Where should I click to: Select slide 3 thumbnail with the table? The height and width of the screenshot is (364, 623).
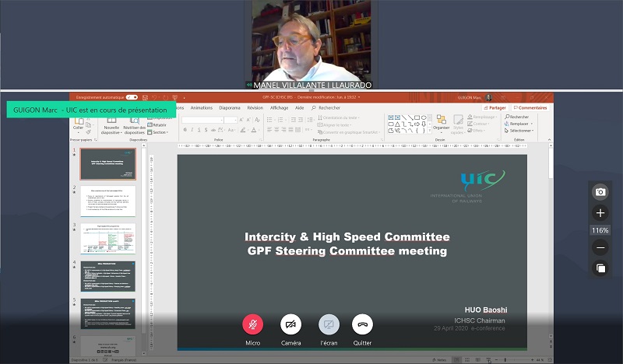[108, 239]
